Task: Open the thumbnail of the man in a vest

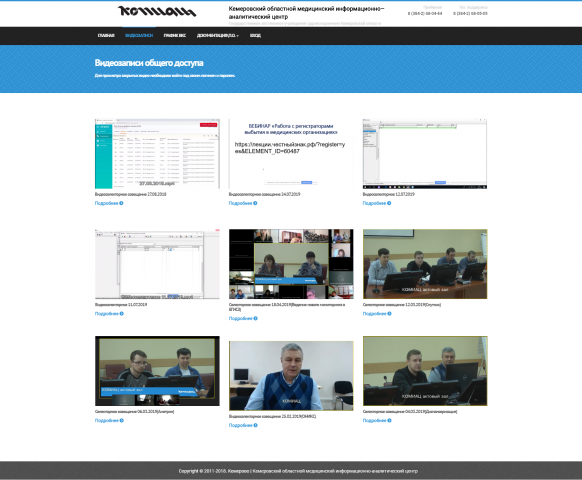Action: (x=291, y=376)
